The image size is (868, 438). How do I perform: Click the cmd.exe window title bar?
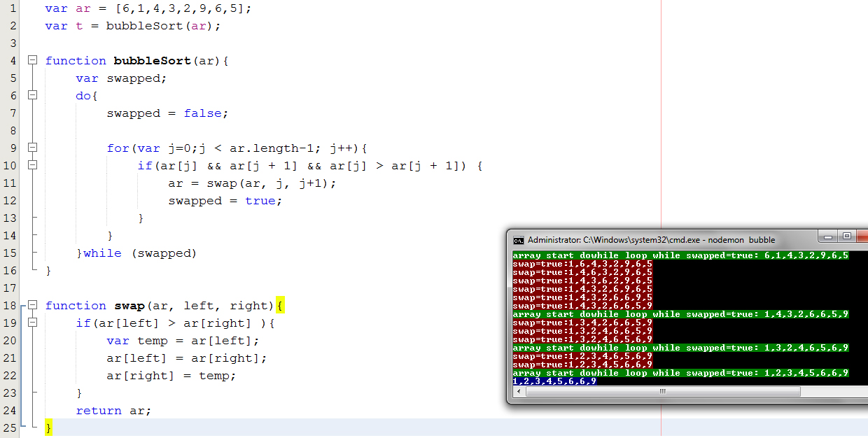pos(665,240)
